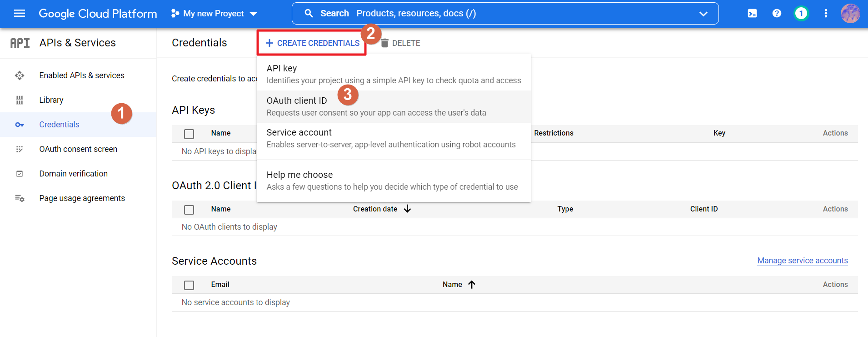Click the search magnifier icon
This screenshot has height=337, width=868.
309,14
